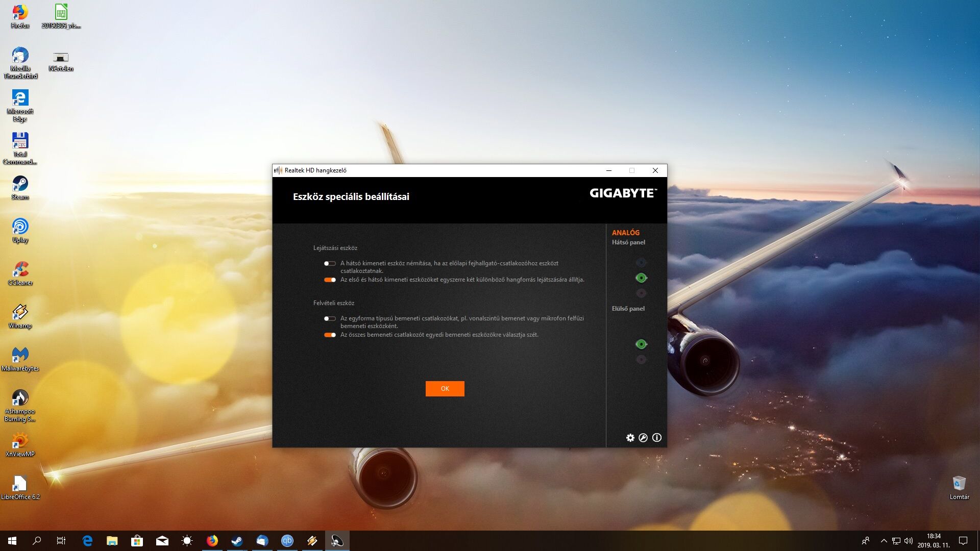The width and height of the screenshot is (980, 551).
Task: Click the GIGABYTE logo
Action: coord(623,193)
